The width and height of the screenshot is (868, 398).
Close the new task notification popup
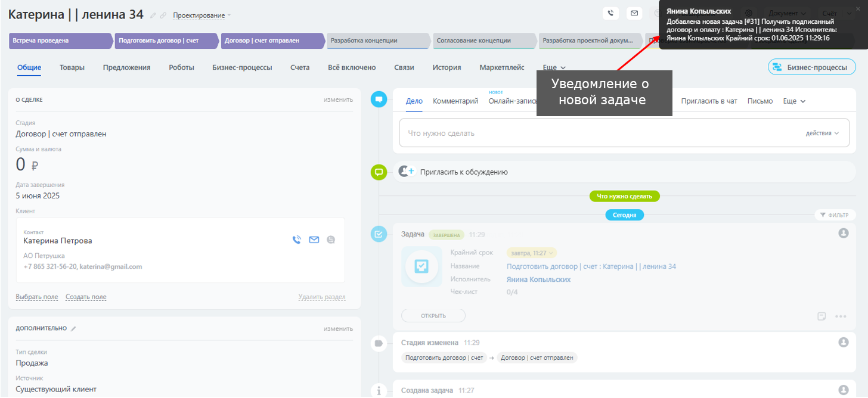pos(858,9)
